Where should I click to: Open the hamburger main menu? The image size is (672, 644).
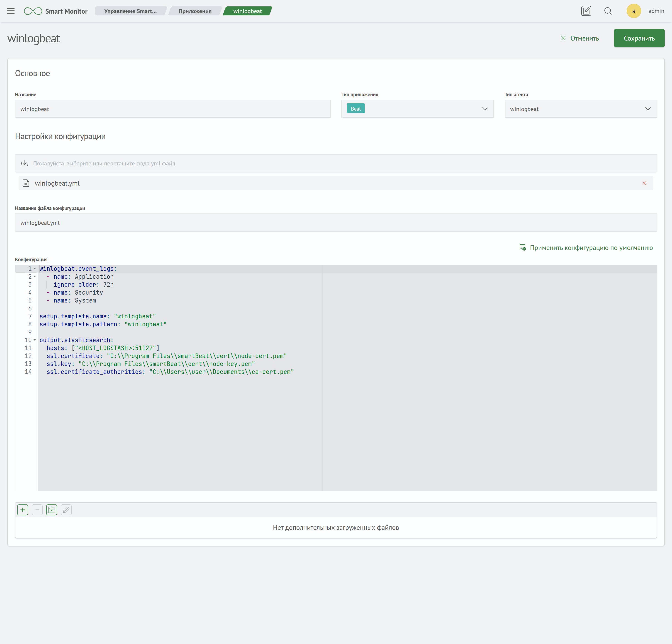click(11, 11)
